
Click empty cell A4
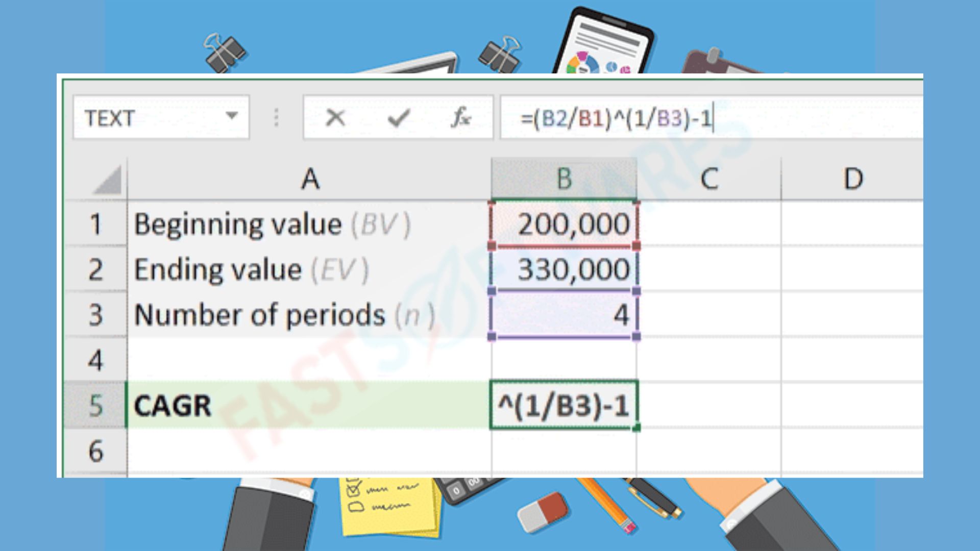point(309,360)
